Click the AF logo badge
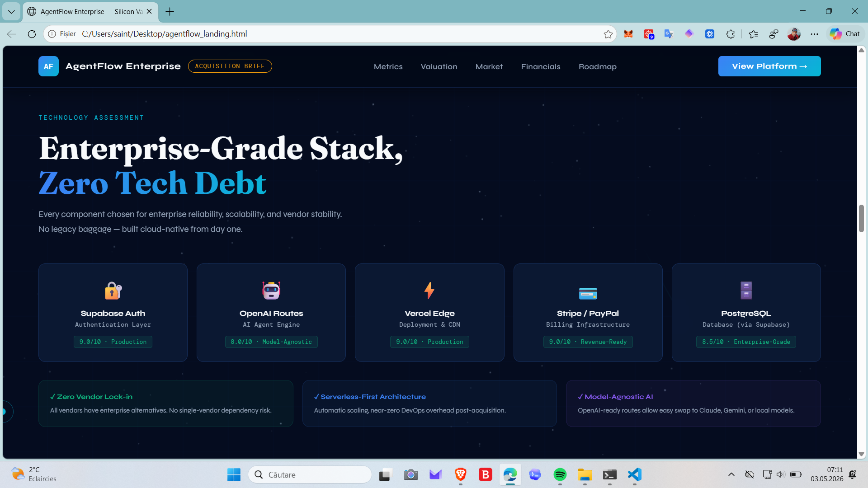 coord(48,66)
